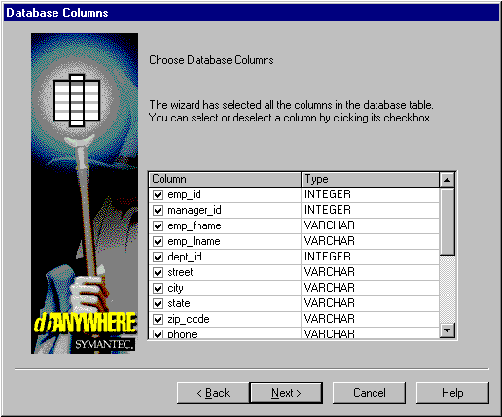Deselect the city column checkbox

point(158,288)
